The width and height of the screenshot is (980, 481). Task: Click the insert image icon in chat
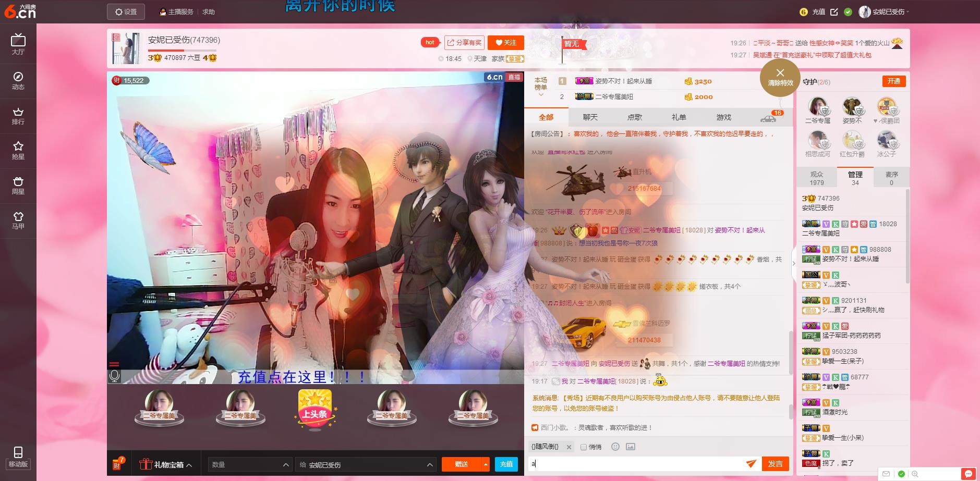631,447
